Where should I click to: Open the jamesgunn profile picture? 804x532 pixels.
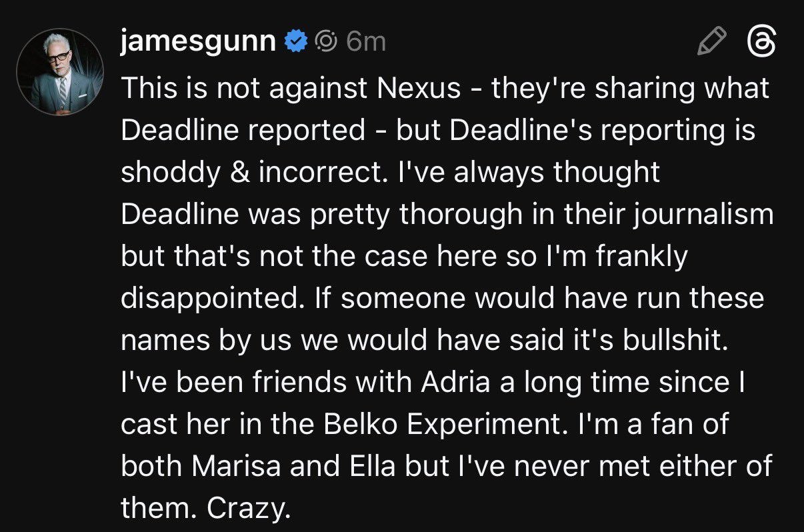[x=59, y=73]
